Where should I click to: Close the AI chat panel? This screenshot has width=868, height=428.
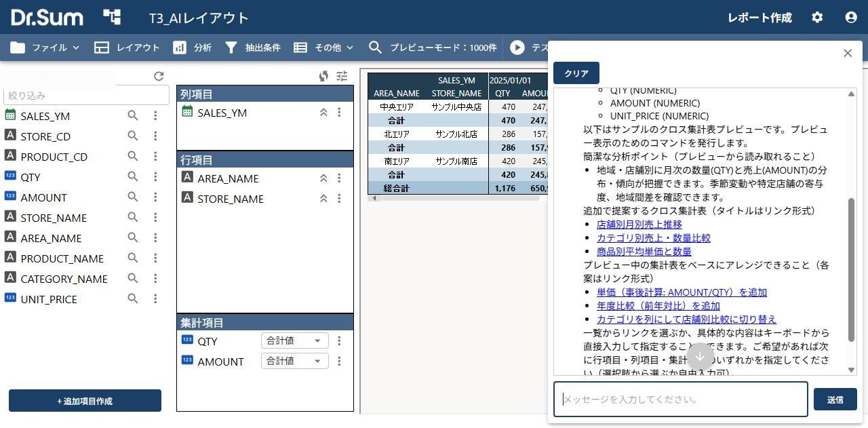click(848, 53)
